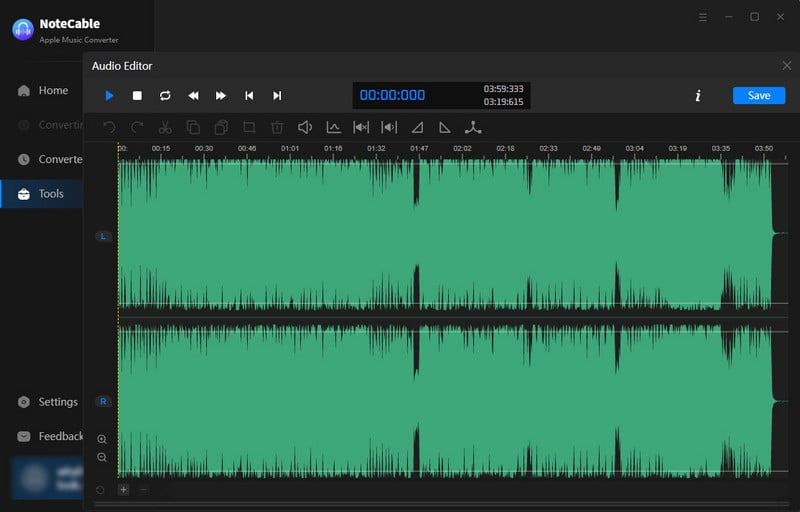Viewport: 800px width, 512px height.
Task: Click the blurred user profile avatar
Action: pyautogui.click(x=34, y=478)
